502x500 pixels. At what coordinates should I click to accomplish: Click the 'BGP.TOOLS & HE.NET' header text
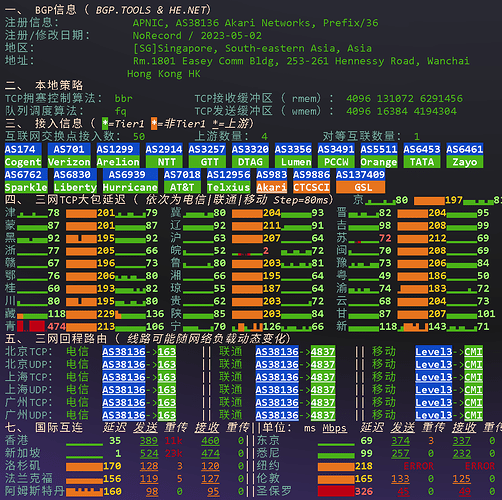pos(153,10)
